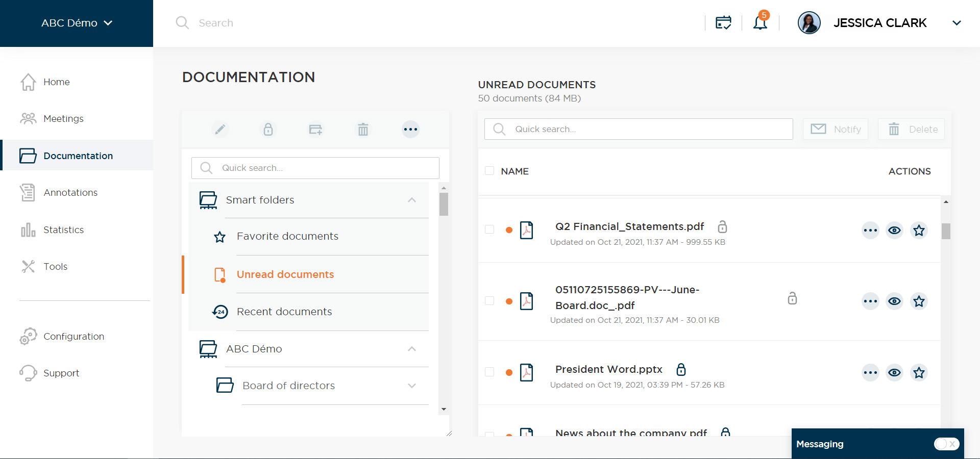This screenshot has width=980, height=459.
Task: Go to the Annotations section
Action: [70, 193]
